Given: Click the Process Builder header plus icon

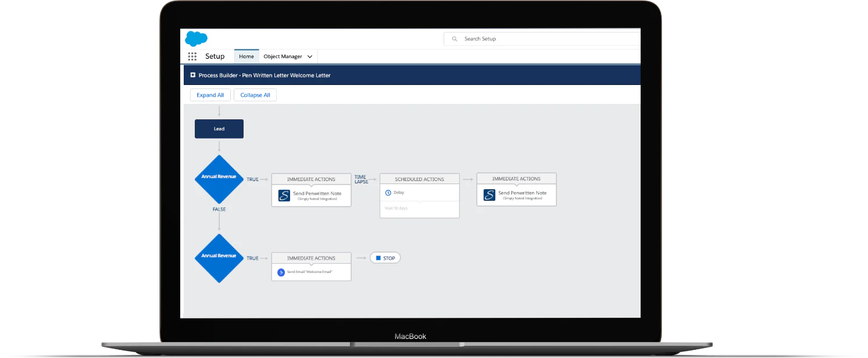Looking at the screenshot, I should pos(193,75).
